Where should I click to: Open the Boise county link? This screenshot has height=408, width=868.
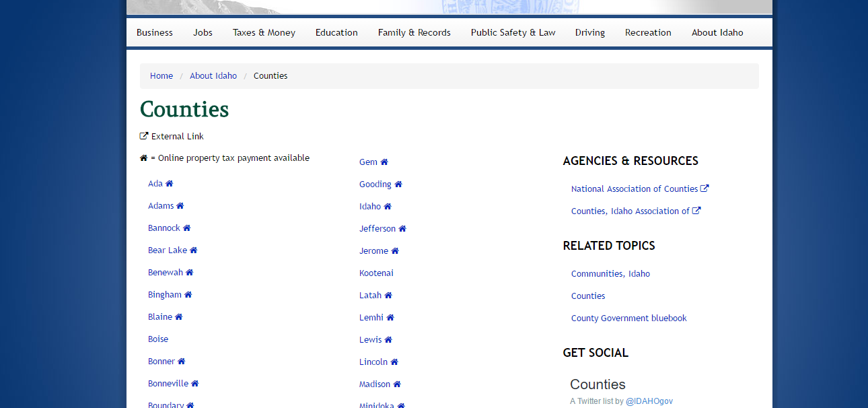pos(158,339)
